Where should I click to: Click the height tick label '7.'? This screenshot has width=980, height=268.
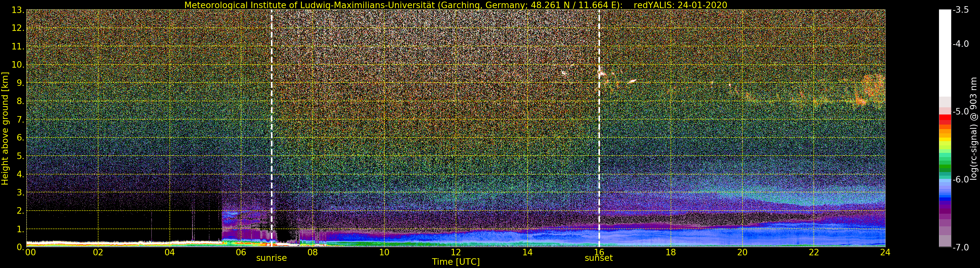[x=20, y=119]
